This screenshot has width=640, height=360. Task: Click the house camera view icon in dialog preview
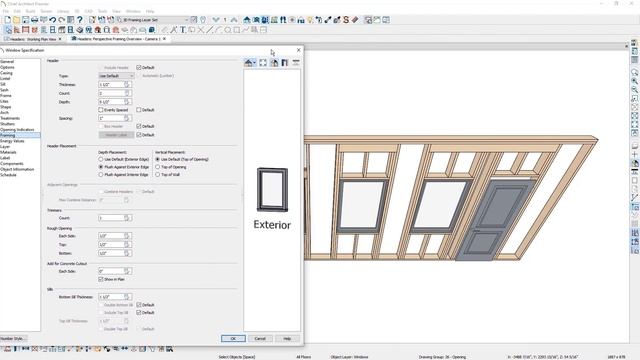pos(250,62)
